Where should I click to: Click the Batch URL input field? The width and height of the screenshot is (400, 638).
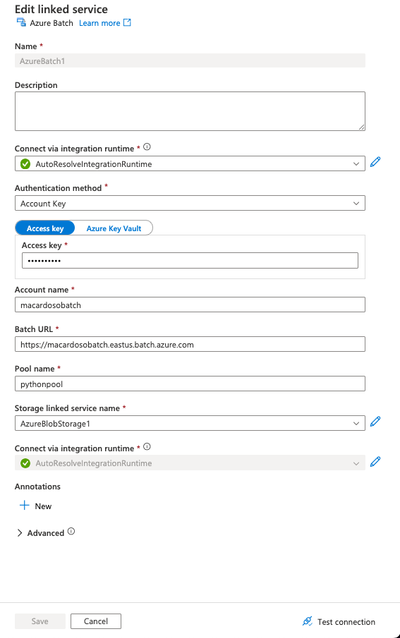(x=190, y=344)
